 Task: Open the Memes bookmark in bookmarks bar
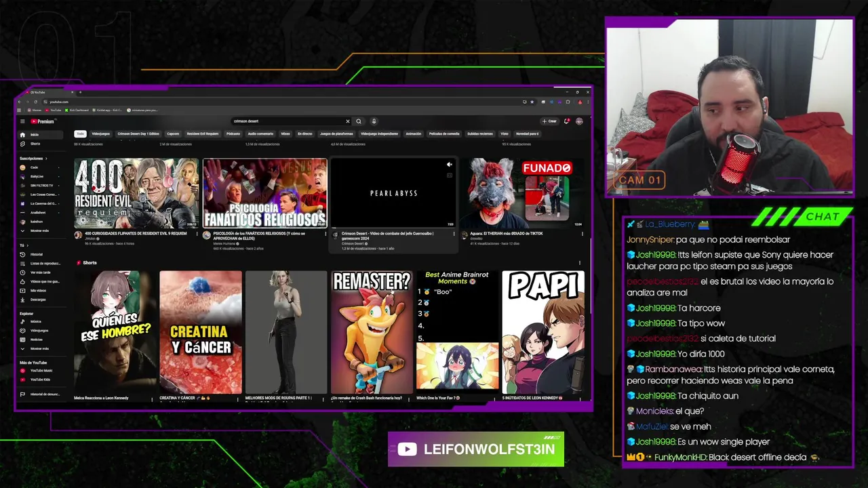35,110
